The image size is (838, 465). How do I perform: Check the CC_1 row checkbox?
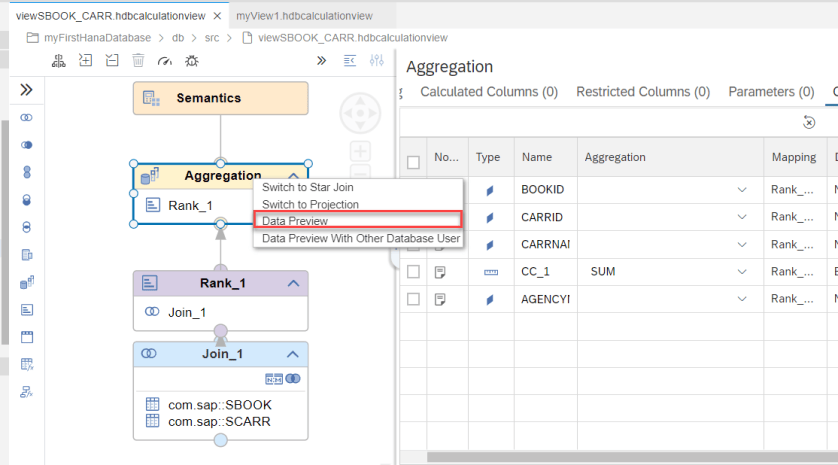[413, 272]
